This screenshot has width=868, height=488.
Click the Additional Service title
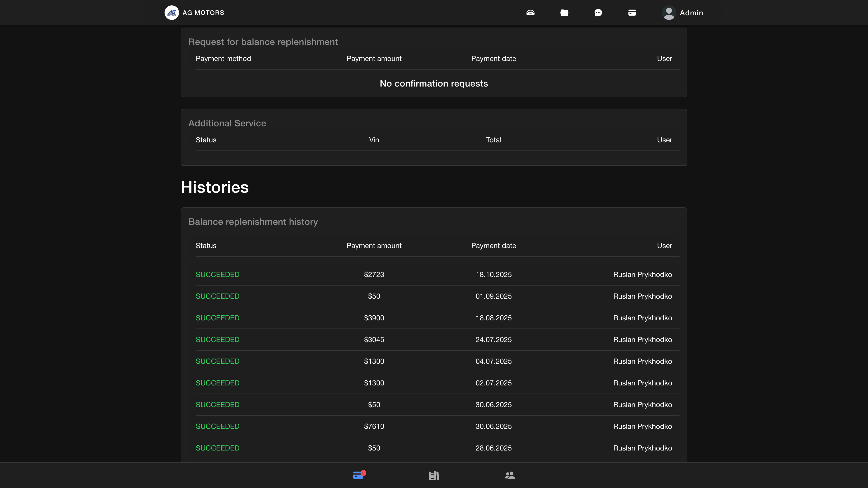[x=227, y=123]
